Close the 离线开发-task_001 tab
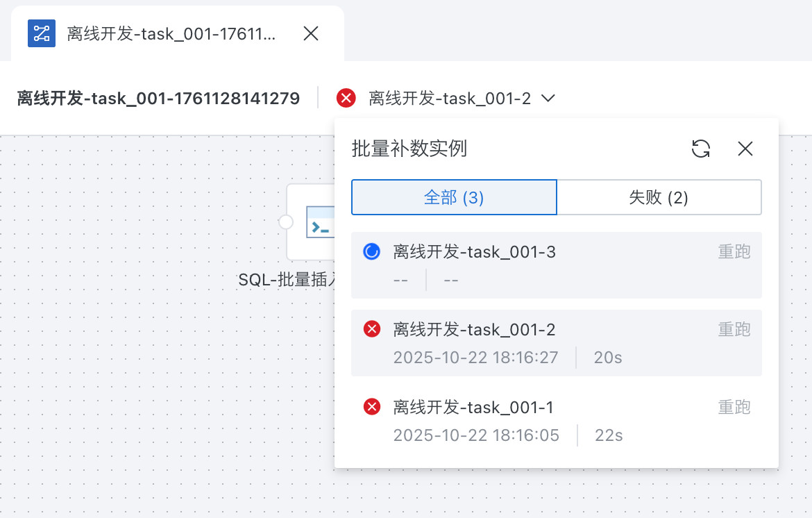812x518 pixels. (x=311, y=33)
